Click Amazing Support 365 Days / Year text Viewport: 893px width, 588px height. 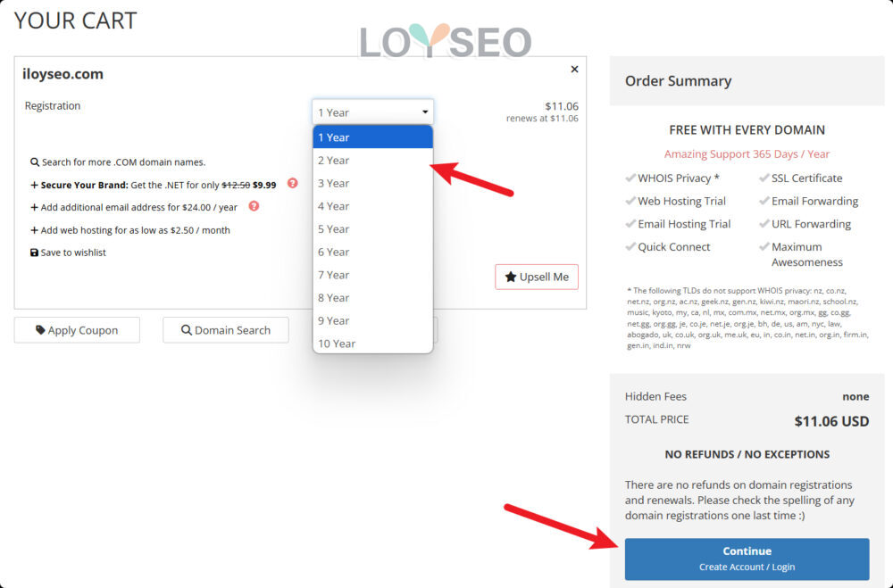click(747, 154)
